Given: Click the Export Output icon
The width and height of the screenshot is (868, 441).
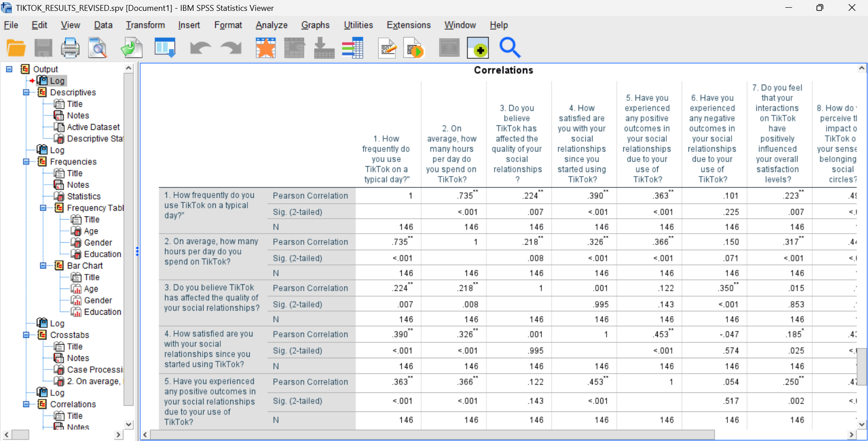Looking at the screenshot, I should pyautogui.click(x=132, y=48).
